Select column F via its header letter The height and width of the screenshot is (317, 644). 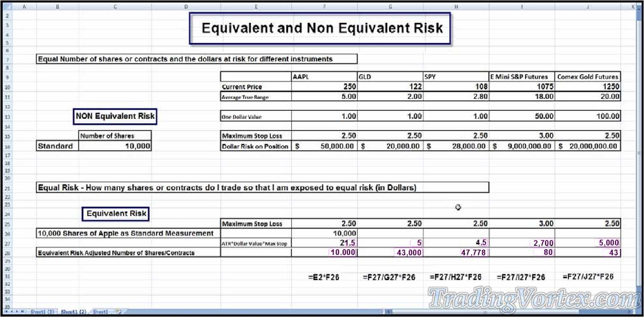point(324,6)
